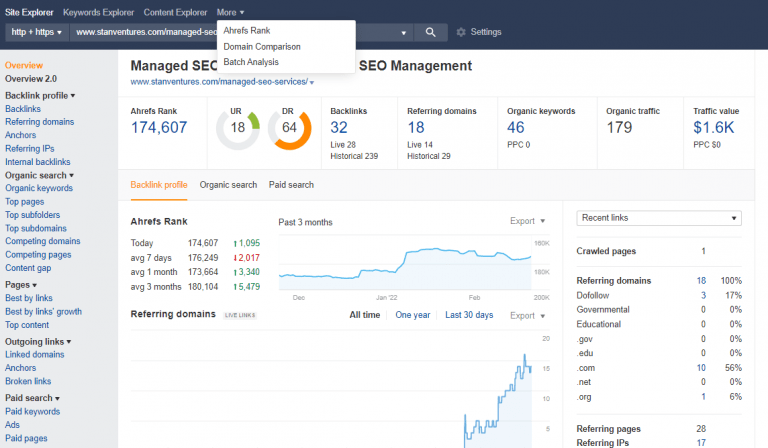Click the .org referring domains count 1
The image size is (768, 448).
pos(704,397)
